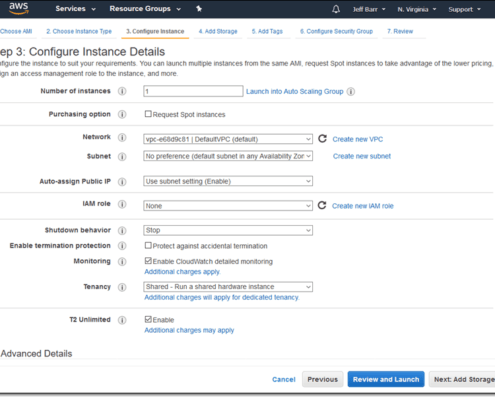The height and width of the screenshot is (400, 495).
Task: Show info icon for Network
Action: click(122, 137)
